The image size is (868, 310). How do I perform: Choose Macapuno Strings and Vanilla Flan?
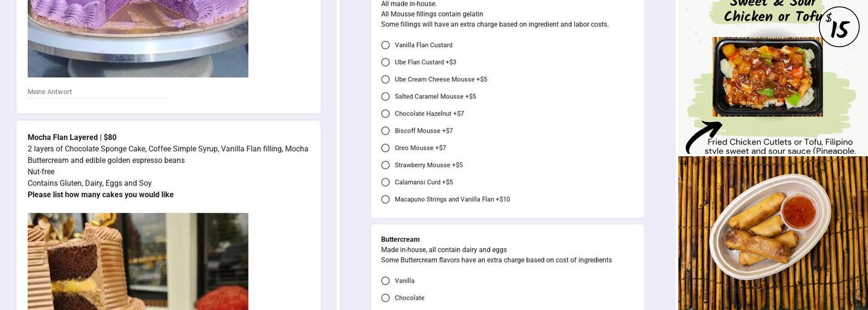pyautogui.click(x=386, y=200)
